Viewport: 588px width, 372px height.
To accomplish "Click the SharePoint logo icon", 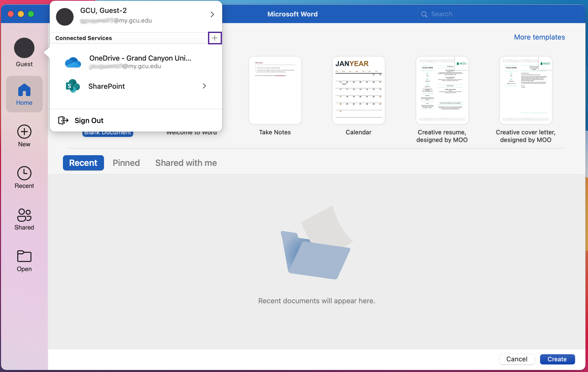I will tap(73, 86).
